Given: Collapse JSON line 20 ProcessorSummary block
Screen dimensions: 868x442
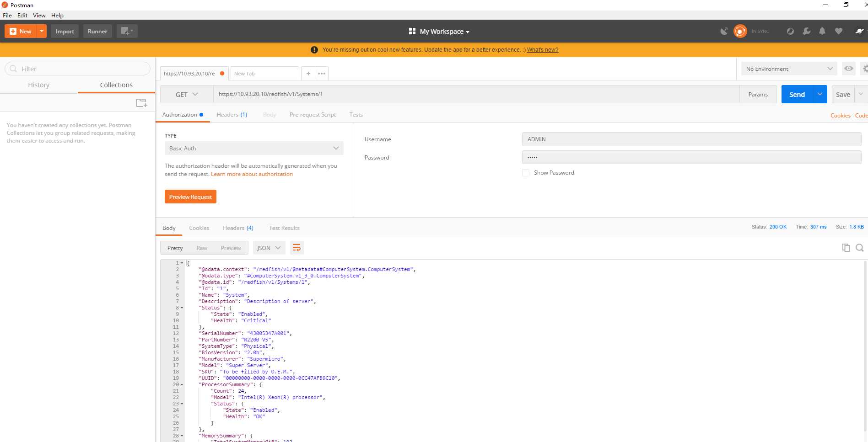Looking at the screenshot, I should (x=182, y=384).
